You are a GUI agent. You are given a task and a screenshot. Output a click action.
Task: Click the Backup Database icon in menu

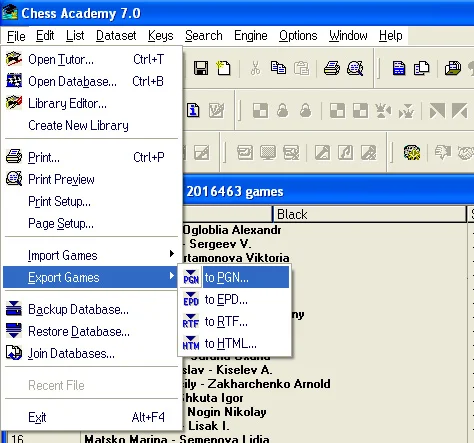(x=14, y=309)
